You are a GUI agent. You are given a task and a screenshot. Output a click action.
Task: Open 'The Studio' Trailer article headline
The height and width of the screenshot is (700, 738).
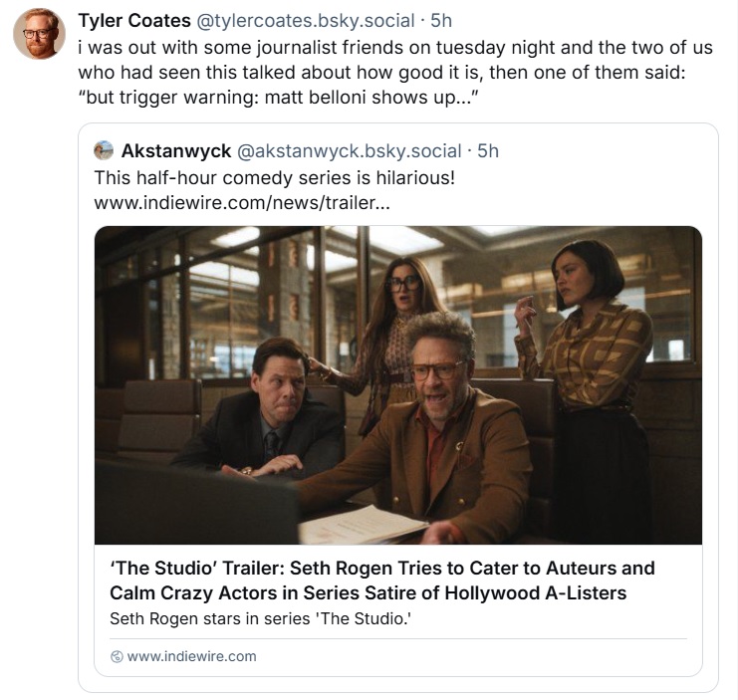[382, 581]
